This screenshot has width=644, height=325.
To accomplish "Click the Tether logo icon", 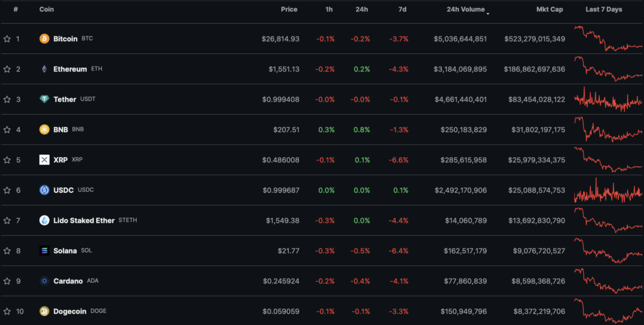I will [44, 99].
